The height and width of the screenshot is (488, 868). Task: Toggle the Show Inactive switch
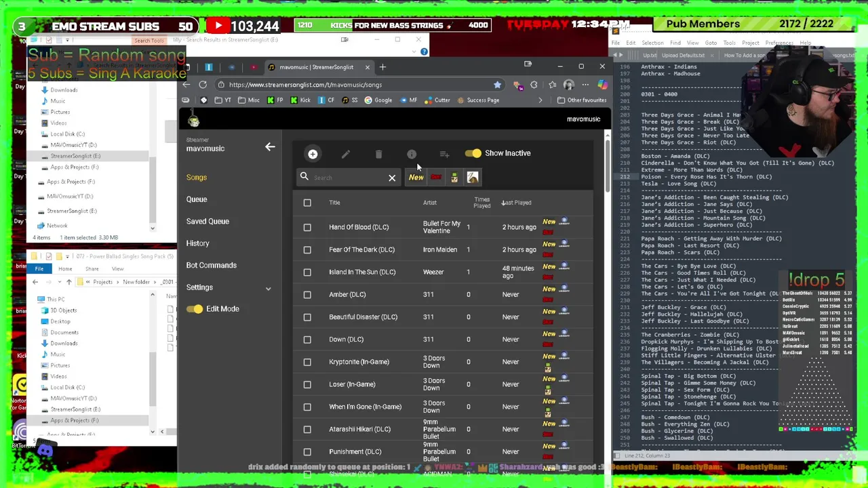[x=473, y=153]
